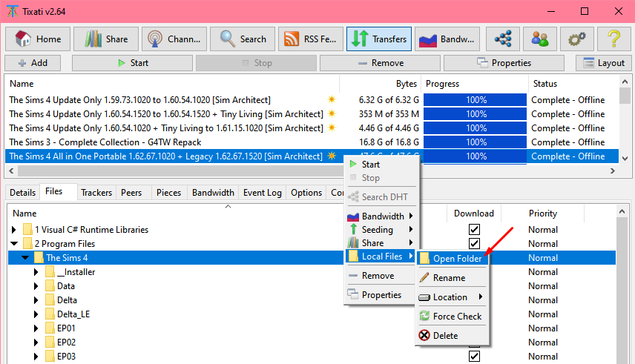Expand the __Installer folder
The height and width of the screenshot is (364, 635).
pos(36,272)
